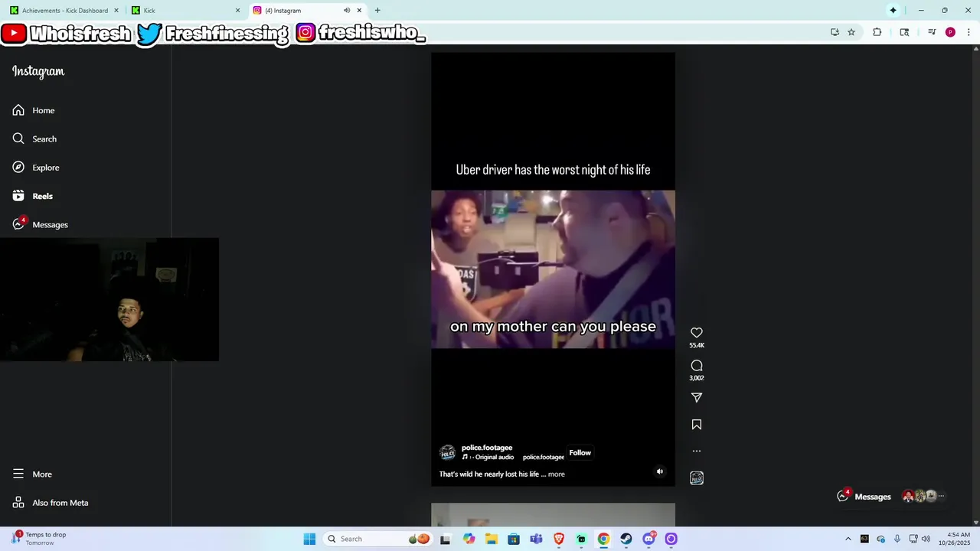Close the Instagram browser tab
This screenshot has width=980, height=551.
359,11
